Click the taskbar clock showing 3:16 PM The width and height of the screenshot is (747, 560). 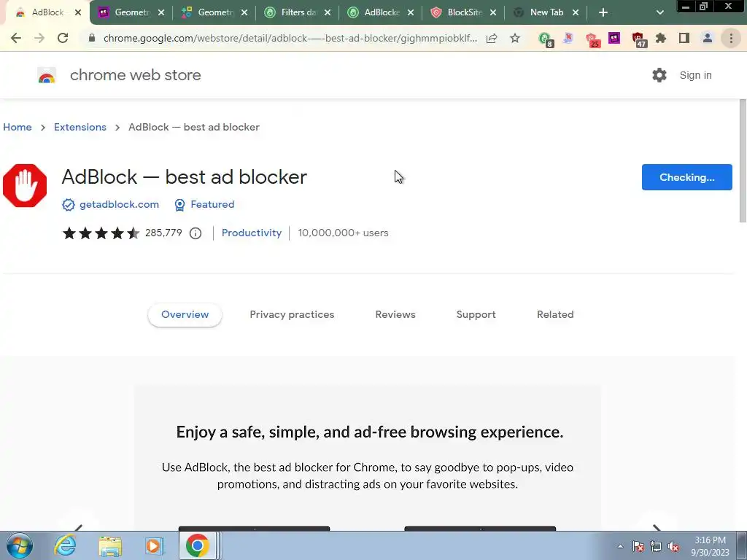coord(710,546)
